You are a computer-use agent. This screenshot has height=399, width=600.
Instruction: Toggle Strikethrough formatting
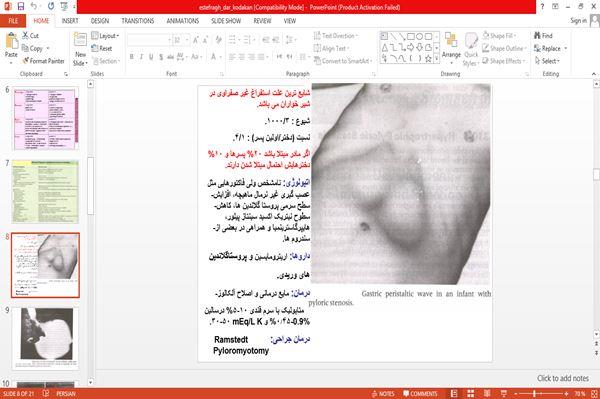170,57
